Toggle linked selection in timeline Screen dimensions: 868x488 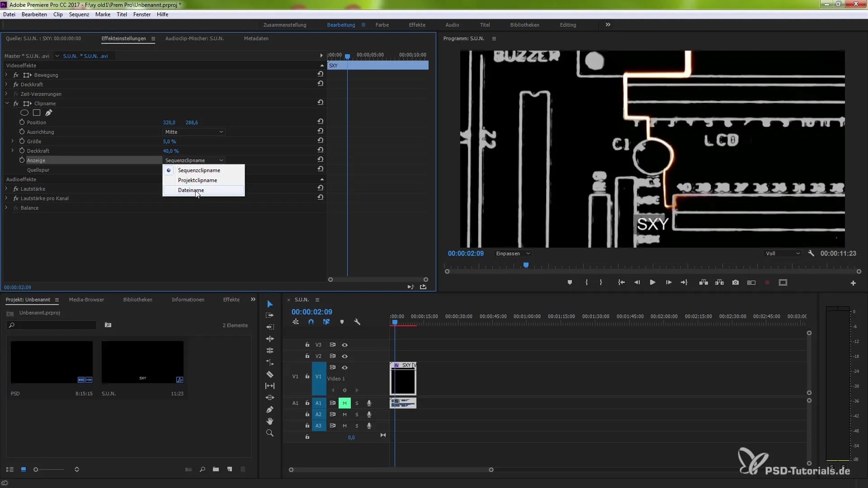pos(326,322)
